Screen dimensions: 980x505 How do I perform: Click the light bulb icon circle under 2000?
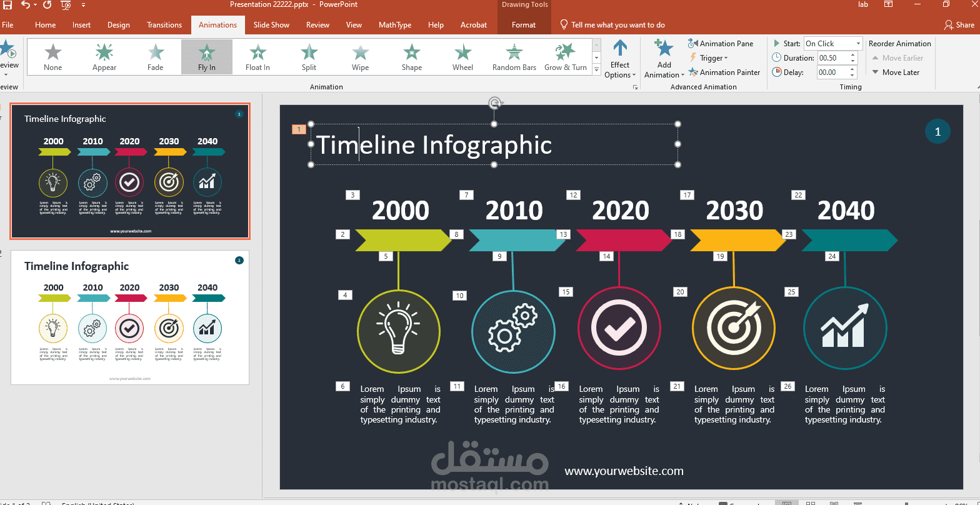(399, 331)
